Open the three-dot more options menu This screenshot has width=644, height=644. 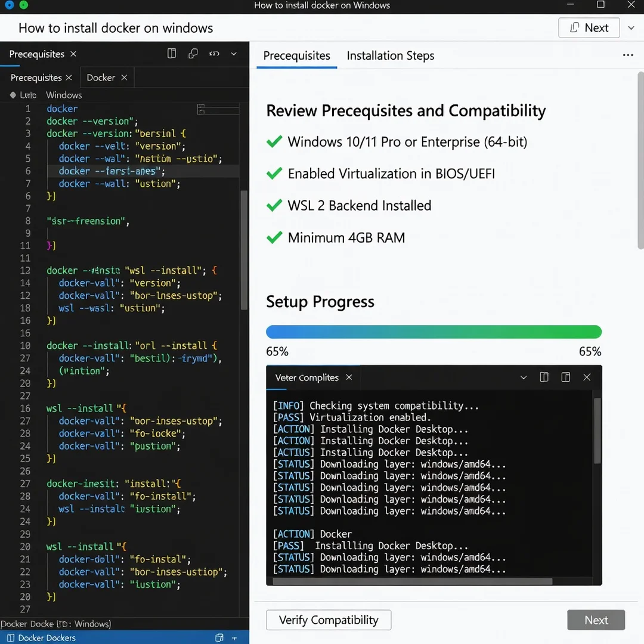click(627, 55)
